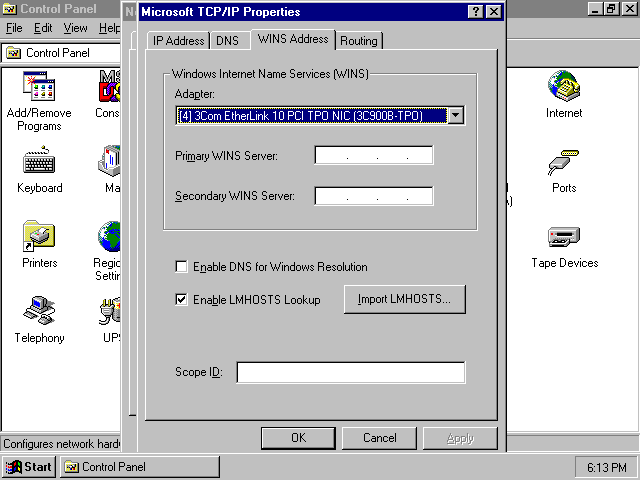Switch to the DNS tab
The image size is (640, 480).
(x=230, y=41)
